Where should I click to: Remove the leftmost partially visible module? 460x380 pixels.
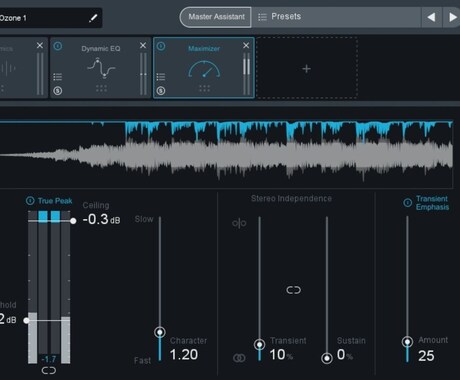(x=40, y=45)
